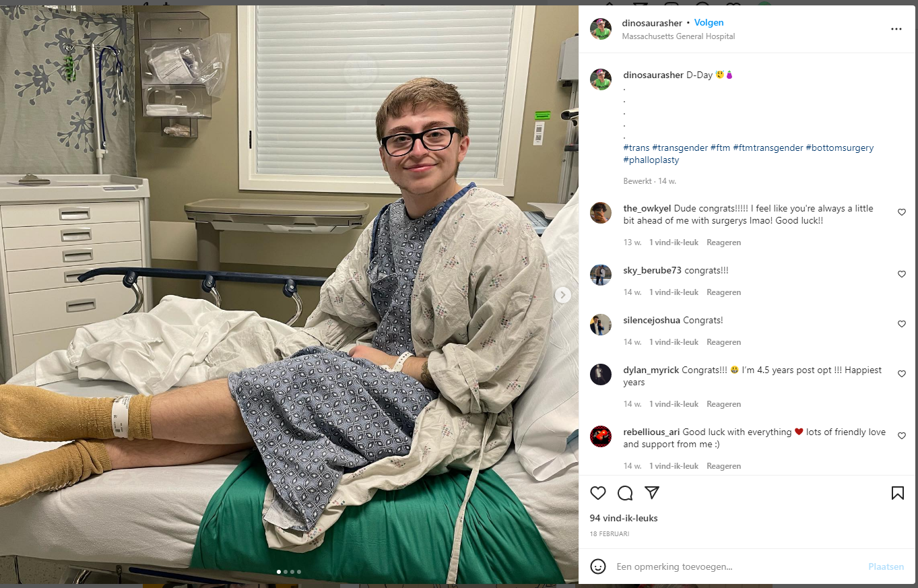This screenshot has height=588, width=918.
Task: Open comment bubble icon below post
Action: (x=625, y=493)
